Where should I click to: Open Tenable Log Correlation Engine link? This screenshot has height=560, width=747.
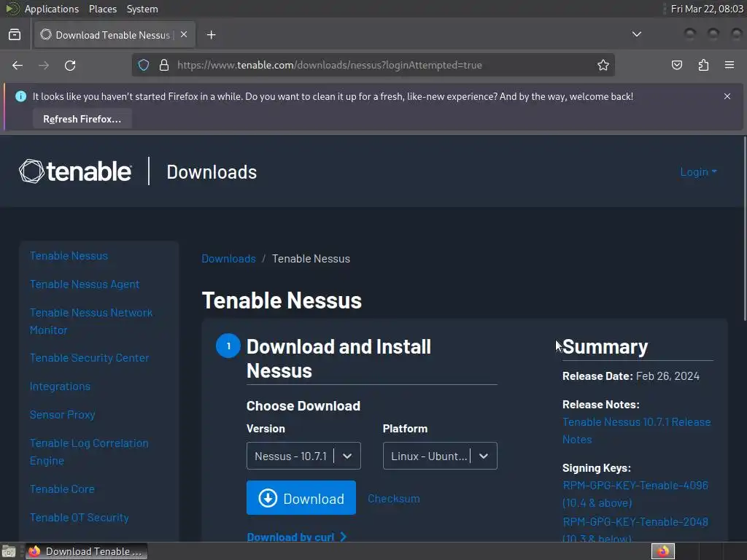[x=89, y=452]
